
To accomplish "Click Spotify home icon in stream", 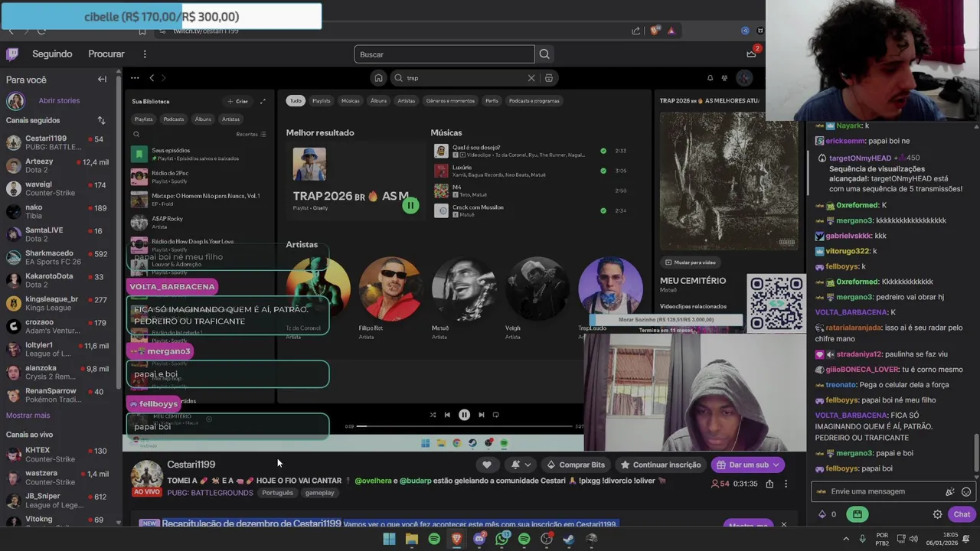I will coord(378,78).
